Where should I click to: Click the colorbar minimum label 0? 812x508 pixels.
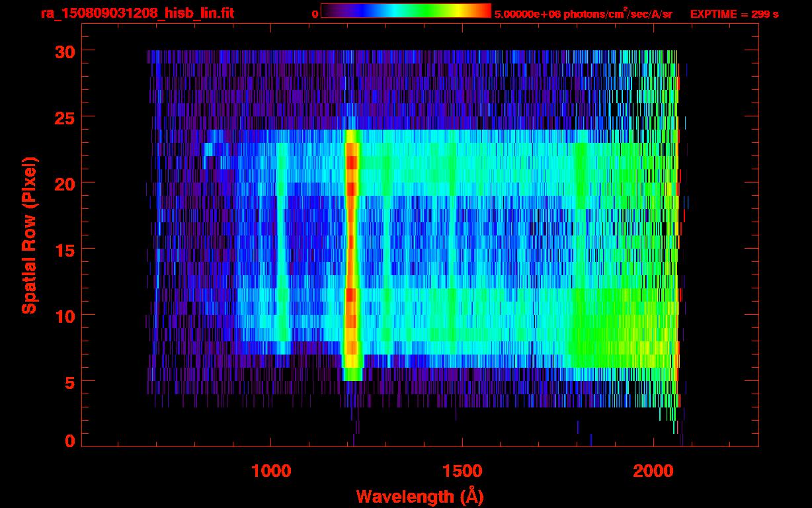point(315,14)
